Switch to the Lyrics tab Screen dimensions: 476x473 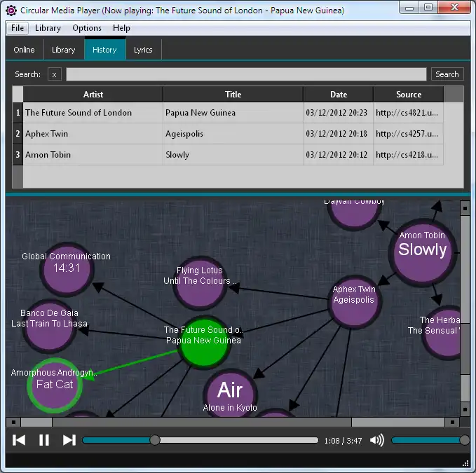143,50
